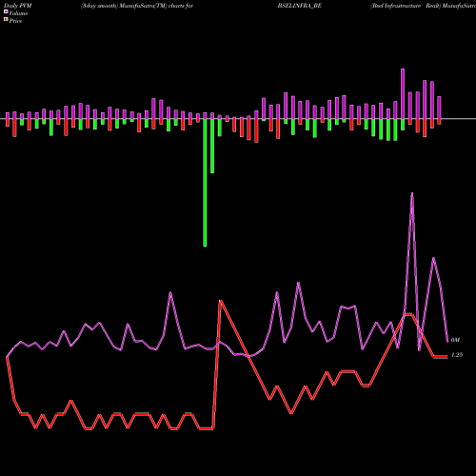Click the tallest green downward bar
Viewport: 476px width, 476px height.
click(205, 183)
